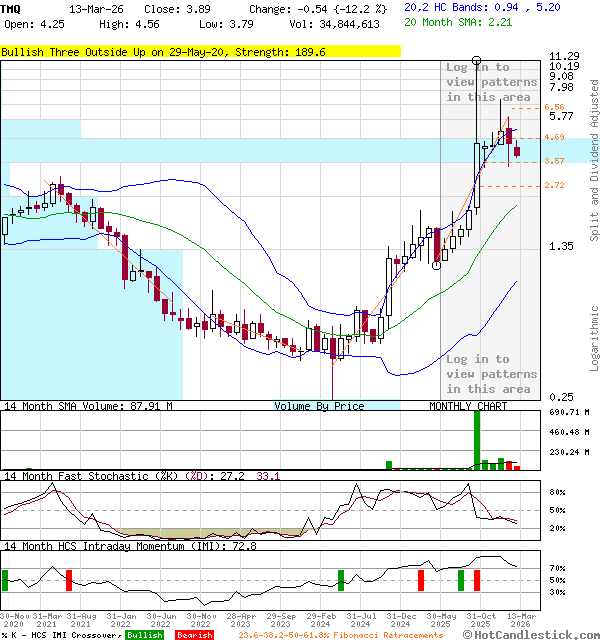Click the yellow Bullish Three Outside Up banner
Screen dimensions: 600x640
click(200, 51)
